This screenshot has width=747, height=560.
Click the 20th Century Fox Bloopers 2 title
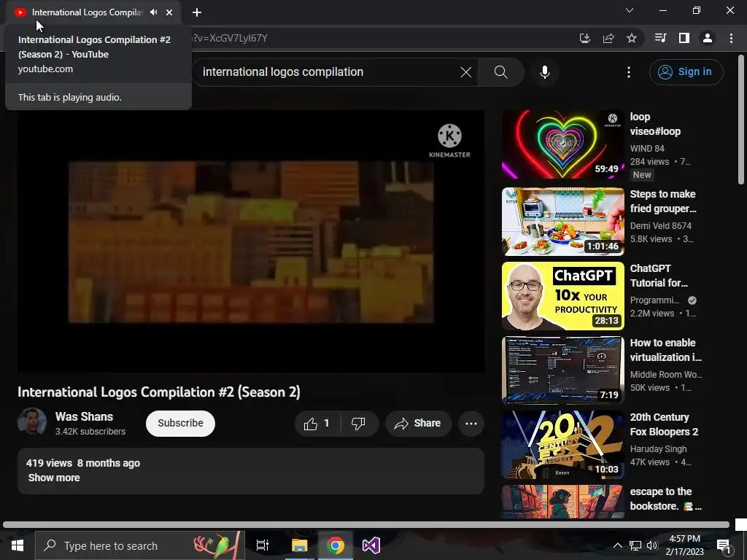664,424
